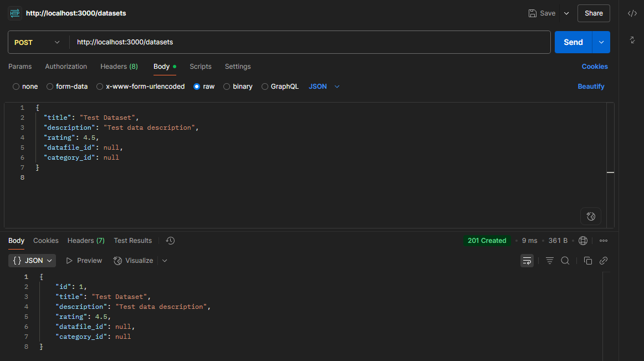Click the "description" line in request body
The width and height of the screenshot is (644, 361).
121,128
